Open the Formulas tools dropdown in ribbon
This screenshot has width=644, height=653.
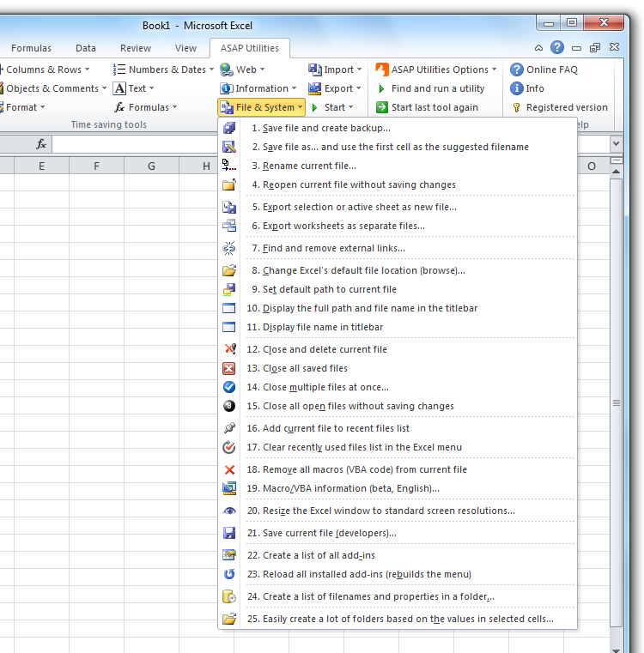click(145, 107)
